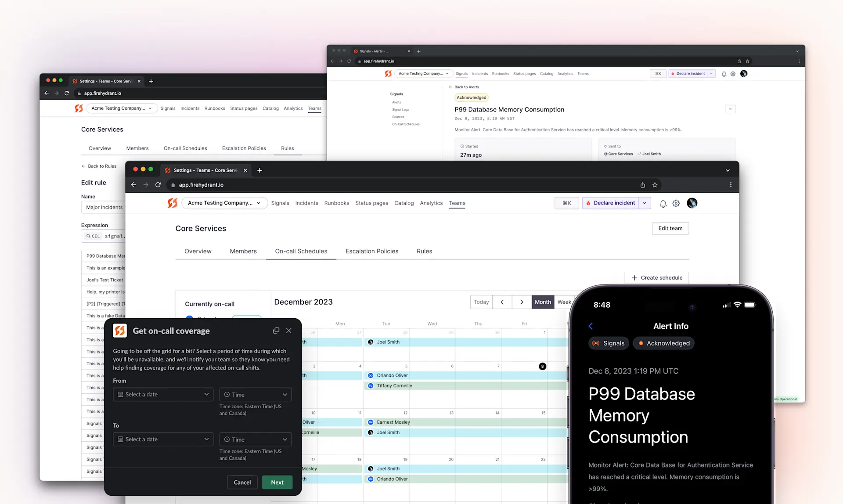Image resolution: width=843 pixels, height=504 pixels.
Task: Tap the back chevron on Alert Info
Action: 591,326
